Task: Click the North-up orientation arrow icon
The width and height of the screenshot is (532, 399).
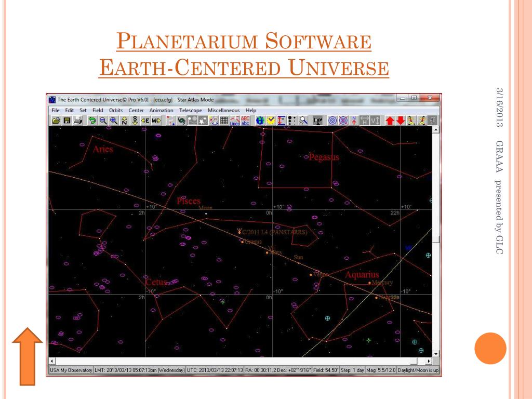Action: [x=354, y=121]
